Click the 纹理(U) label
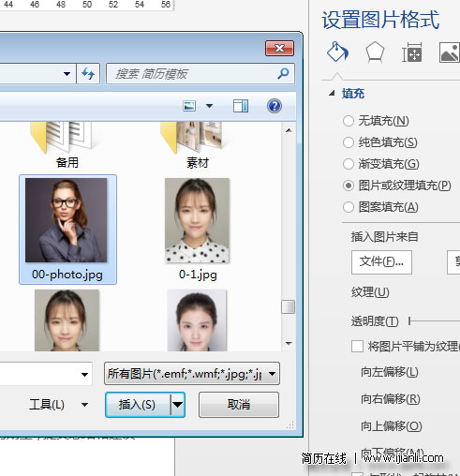The width and height of the screenshot is (460, 476). 370,292
